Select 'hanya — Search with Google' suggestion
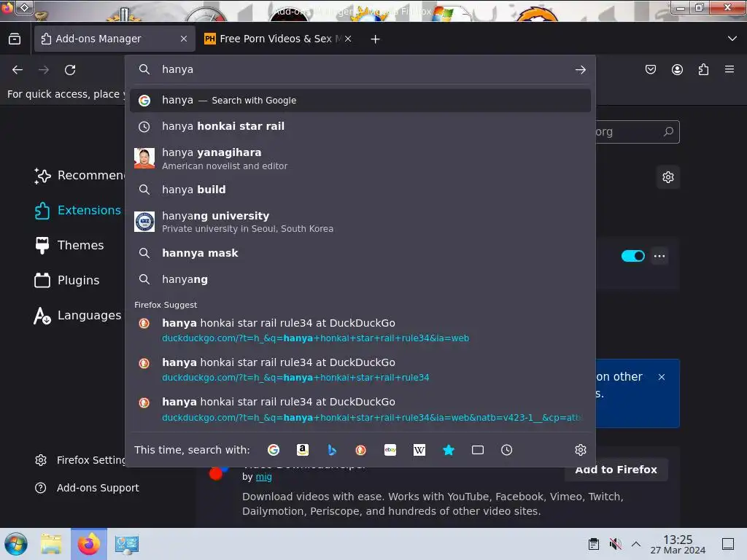Screen dimensions: 747x560 click(360, 101)
